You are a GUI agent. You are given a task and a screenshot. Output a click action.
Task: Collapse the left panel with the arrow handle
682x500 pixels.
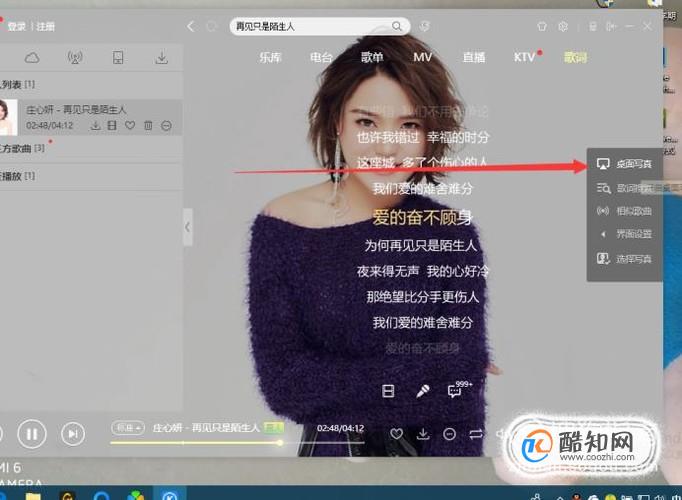click(x=187, y=227)
